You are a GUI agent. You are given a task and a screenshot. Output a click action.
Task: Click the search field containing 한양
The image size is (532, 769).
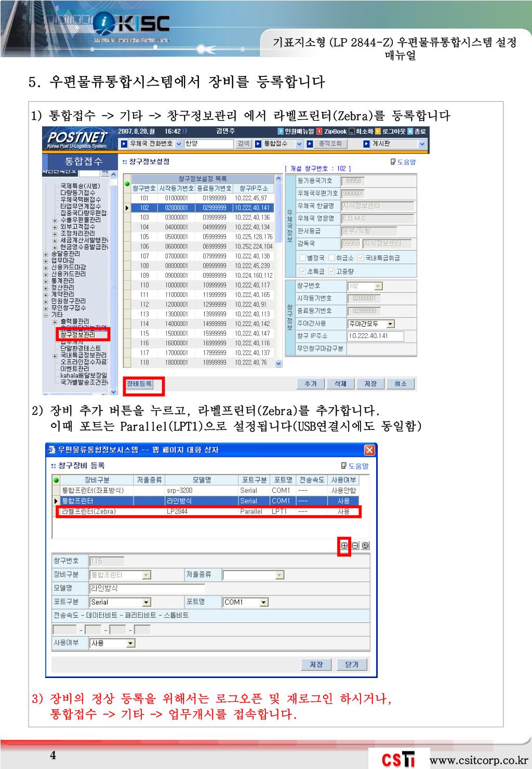pyautogui.click(x=209, y=144)
